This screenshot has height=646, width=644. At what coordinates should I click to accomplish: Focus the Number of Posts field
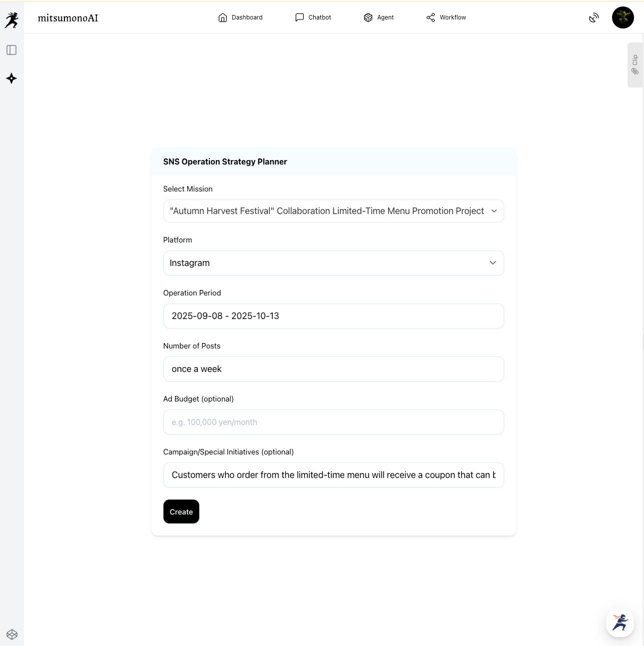(x=333, y=369)
